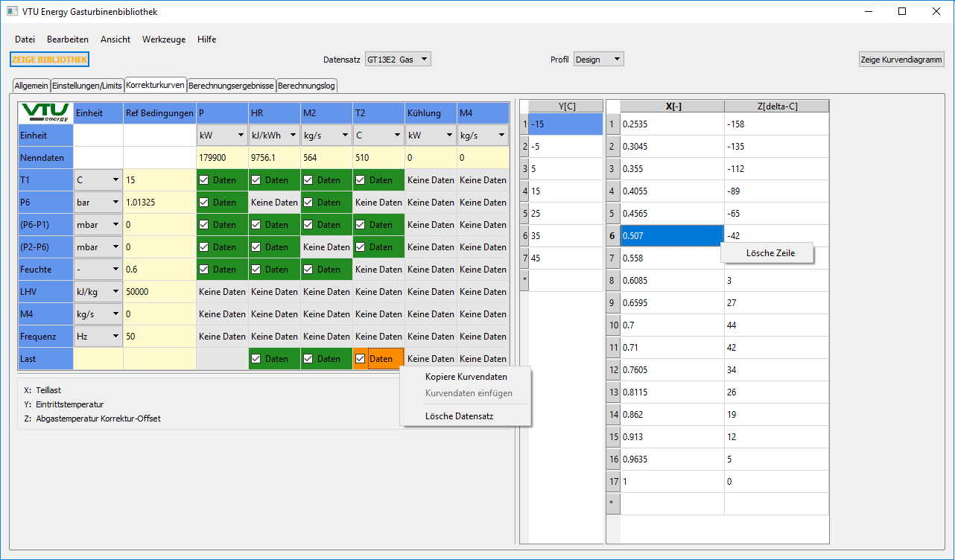The width and height of the screenshot is (955, 560).
Task: Select Y value 45 cell
Action: (x=566, y=258)
